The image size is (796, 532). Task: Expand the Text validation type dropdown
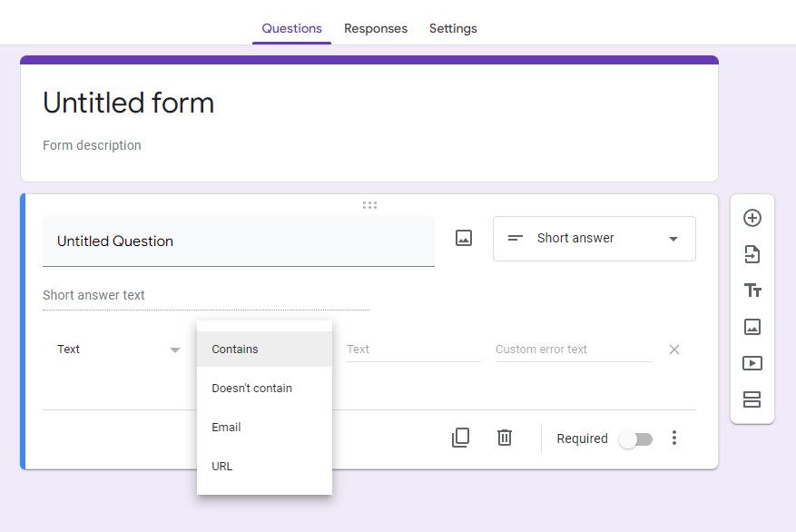pyautogui.click(x=118, y=350)
